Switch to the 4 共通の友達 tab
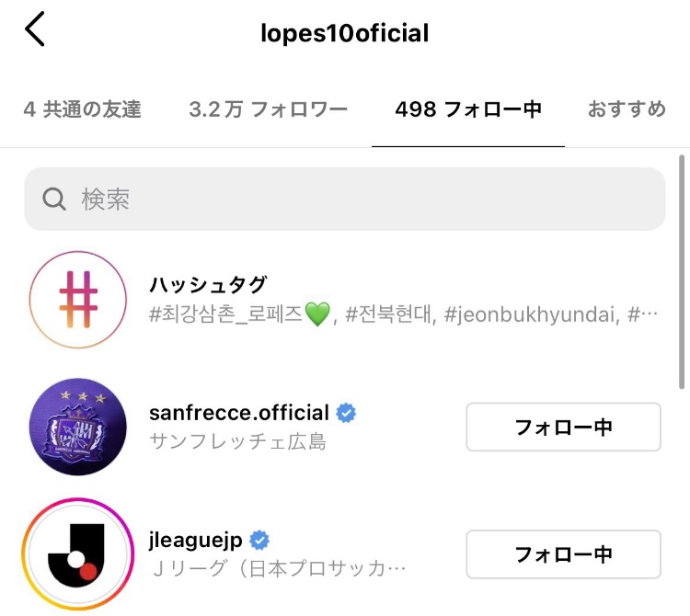The height and width of the screenshot is (616, 690). (82, 109)
